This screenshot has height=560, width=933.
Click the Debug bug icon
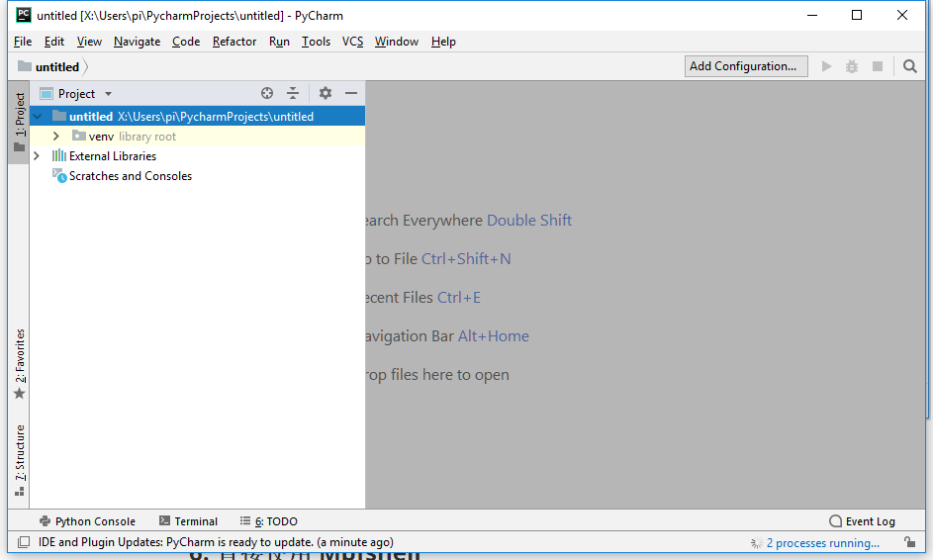click(x=852, y=66)
